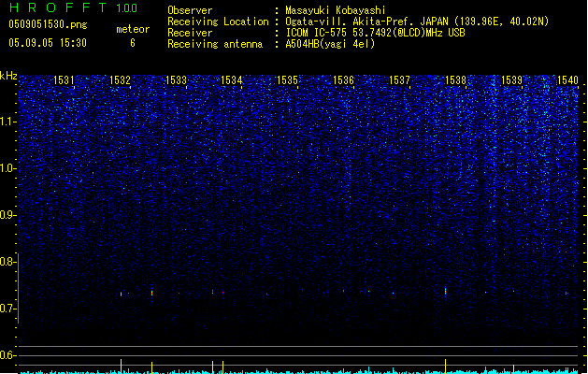Click the 1540 time marker
The width and height of the screenshot is (588, 374).
click(567, 79)
